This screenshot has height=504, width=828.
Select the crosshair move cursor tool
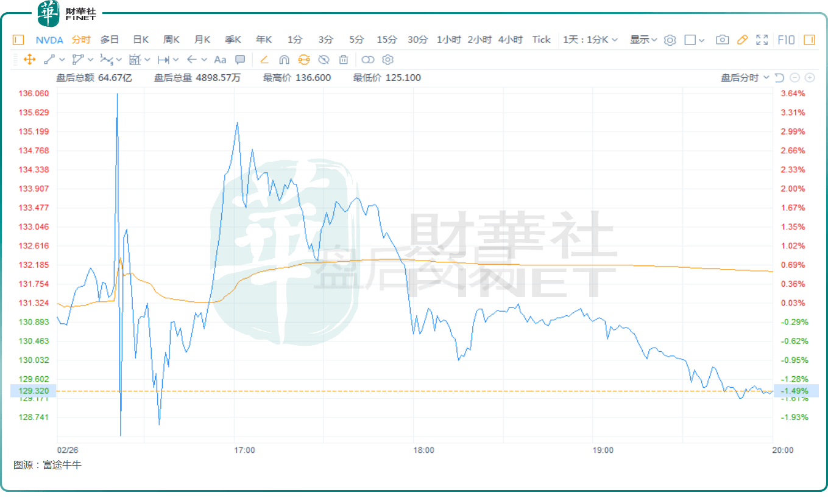coord(29,60)
